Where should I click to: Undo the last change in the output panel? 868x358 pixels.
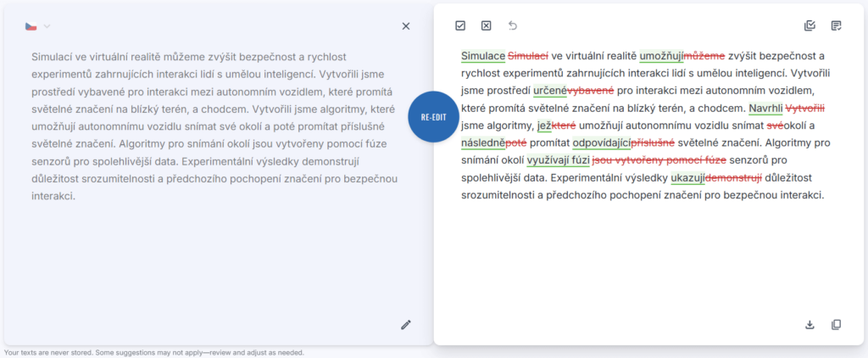pyautogui.click(x=512, y=26)
